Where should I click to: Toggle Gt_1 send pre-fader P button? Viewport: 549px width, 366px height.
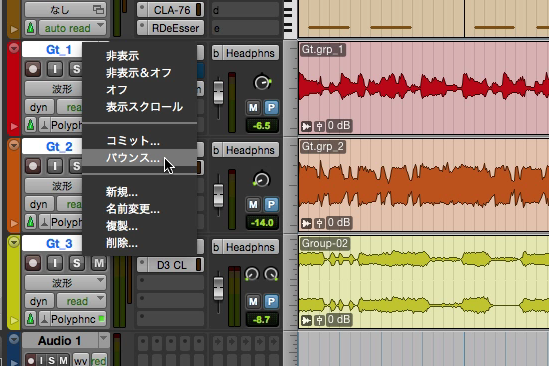271,108
